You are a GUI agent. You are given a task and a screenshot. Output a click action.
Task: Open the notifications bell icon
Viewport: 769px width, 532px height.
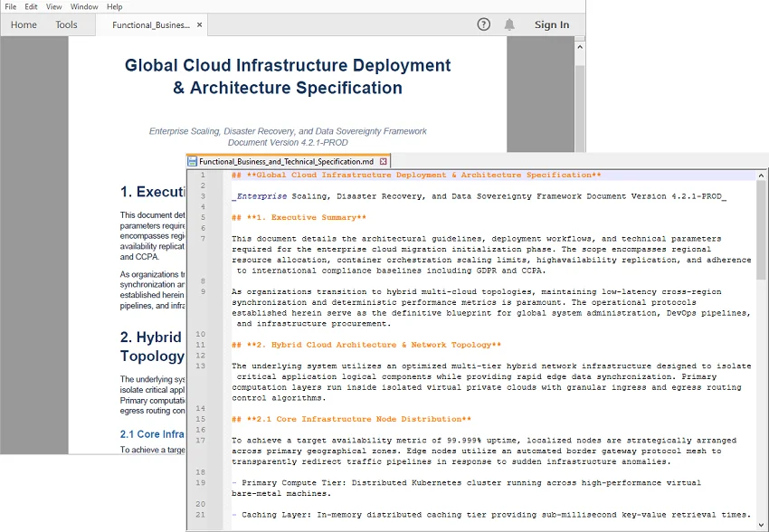point(509,24)
